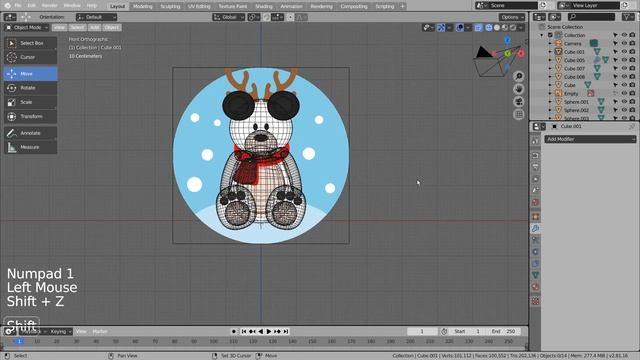Image resolution: width=640 pixels, height=360 pixels.
Task: Open the Material properties tab icon
Action: pyautogui.click(x=536, y=287)
